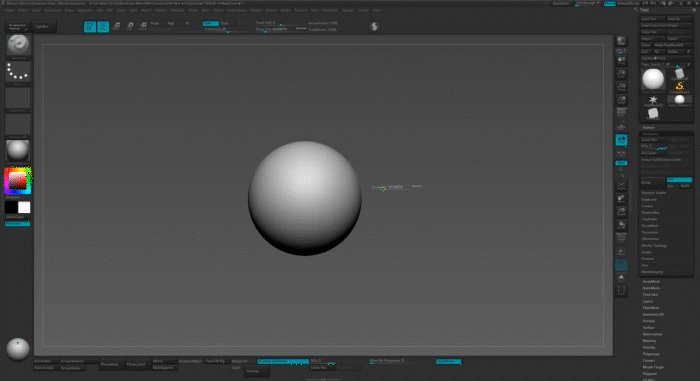The height and width of the screenshot is (381, 700).
Task: Click the Import button in Tool panel
Action: (x=652, y=38)
